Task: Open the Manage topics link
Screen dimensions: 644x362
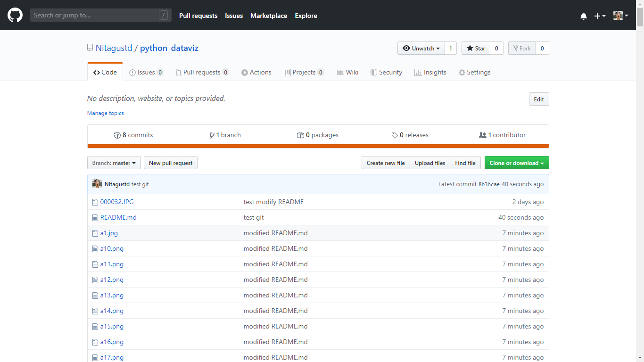Action: (106, 113)
